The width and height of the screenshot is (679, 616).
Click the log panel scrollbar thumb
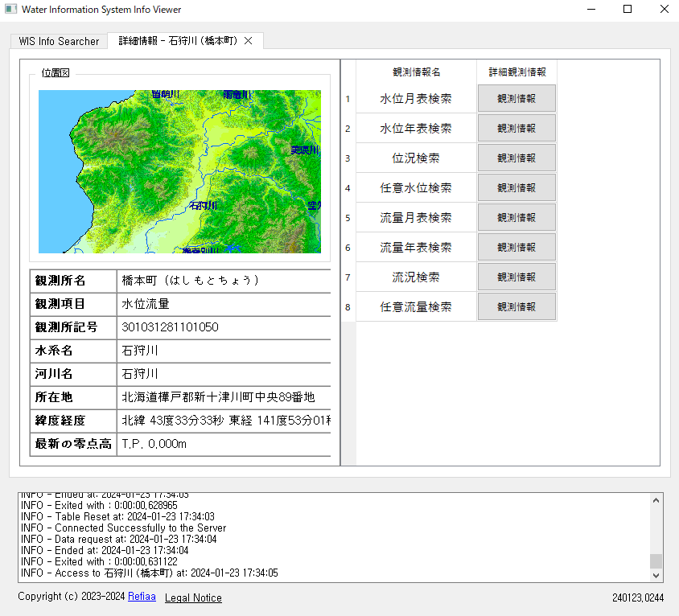coord(656,561)
